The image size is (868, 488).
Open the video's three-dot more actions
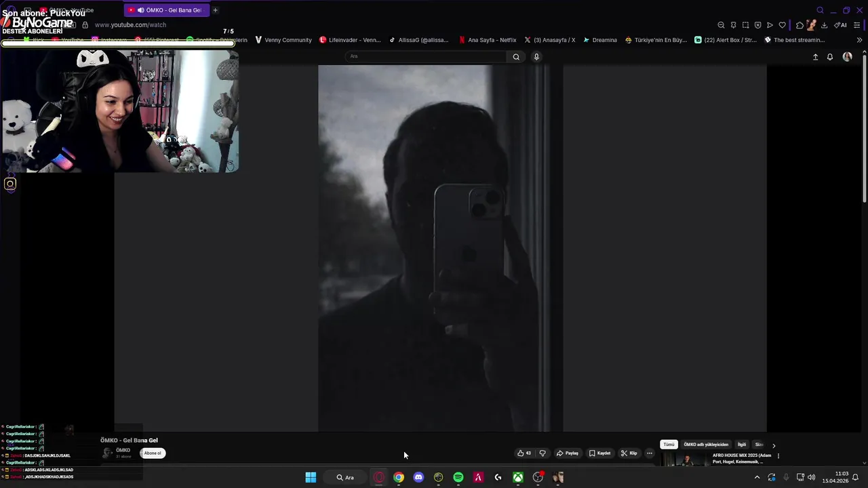(x=649, y=453)
